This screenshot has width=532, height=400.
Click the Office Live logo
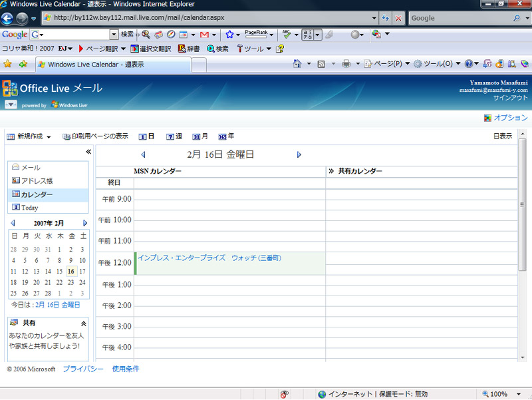9,89
